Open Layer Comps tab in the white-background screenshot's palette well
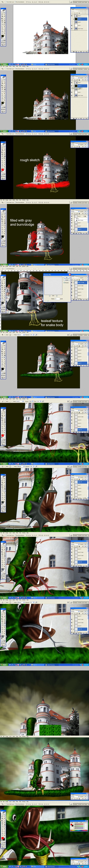89x868 pixels. tap(84, 2)
